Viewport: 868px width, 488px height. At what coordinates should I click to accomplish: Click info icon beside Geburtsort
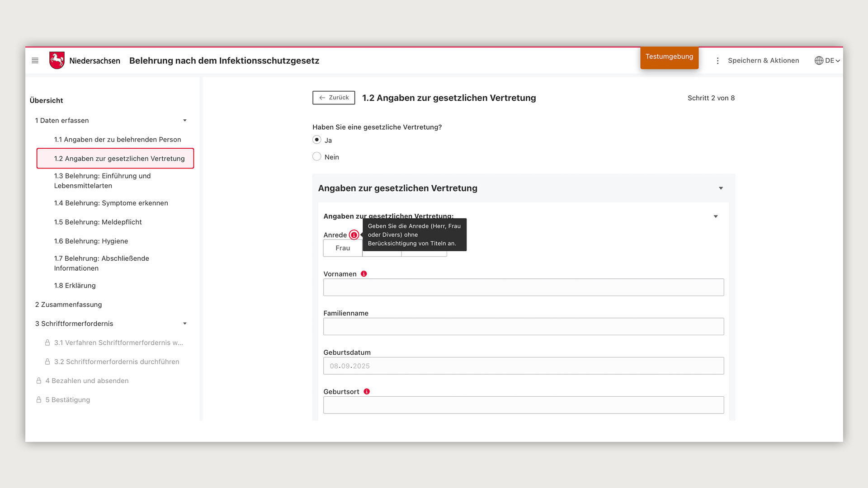[367, 392]
